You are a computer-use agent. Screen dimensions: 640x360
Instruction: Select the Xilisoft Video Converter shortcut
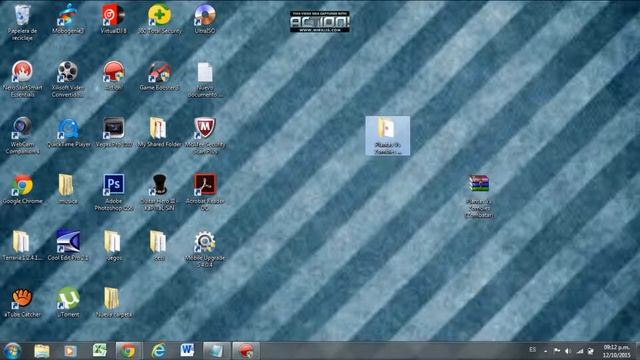click(68, 79)
